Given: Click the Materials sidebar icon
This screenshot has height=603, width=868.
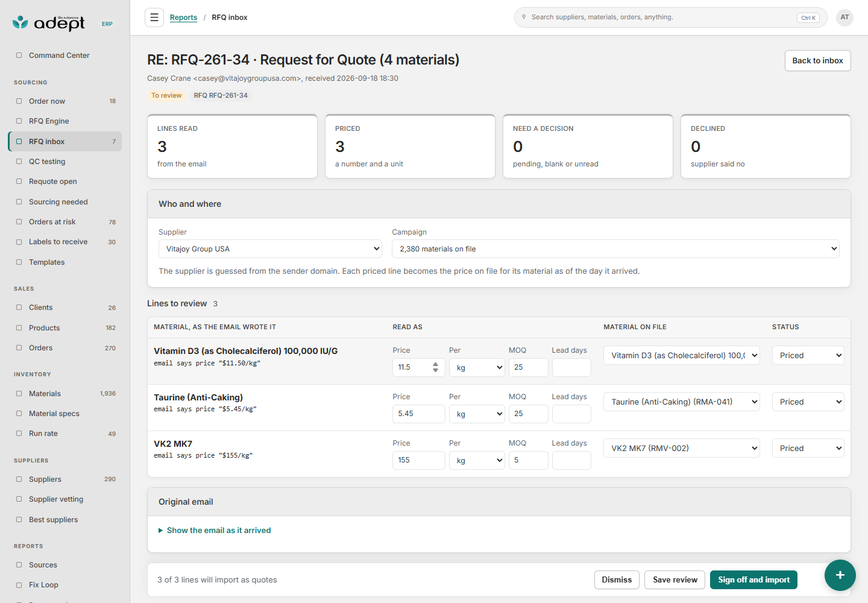Looking at the screenshot, I should click(x=19, y=394).
